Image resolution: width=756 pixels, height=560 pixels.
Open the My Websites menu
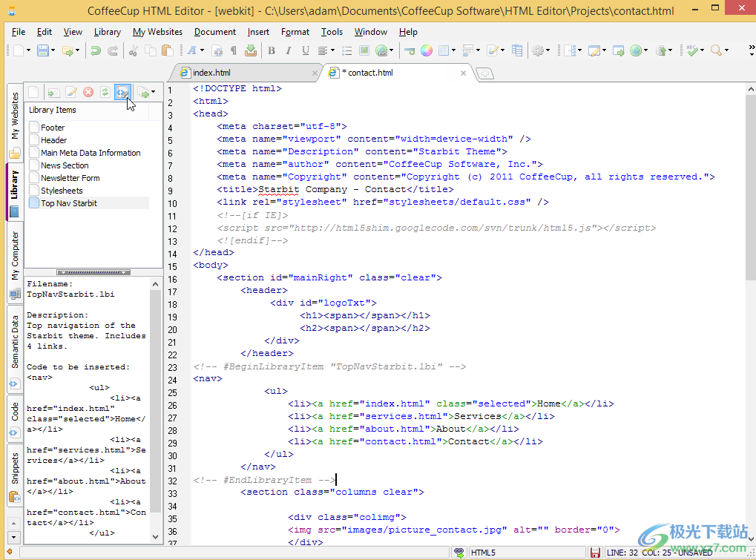click(158, 32)
